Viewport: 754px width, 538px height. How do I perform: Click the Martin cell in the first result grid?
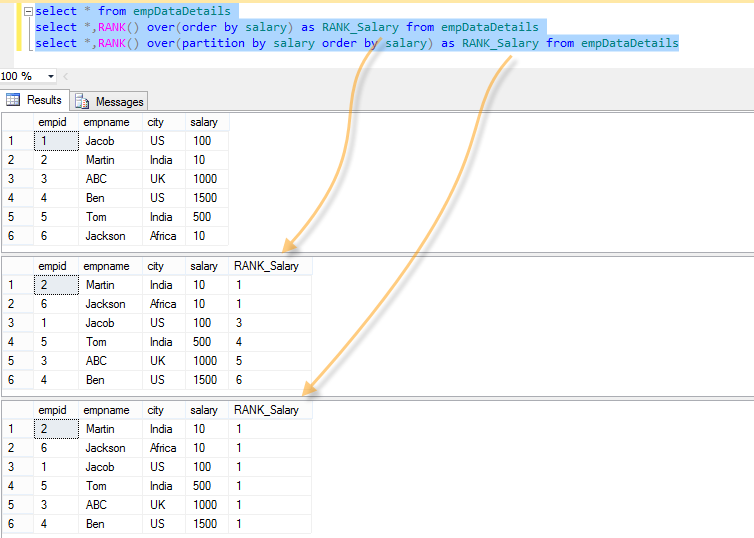pos(110,160)
